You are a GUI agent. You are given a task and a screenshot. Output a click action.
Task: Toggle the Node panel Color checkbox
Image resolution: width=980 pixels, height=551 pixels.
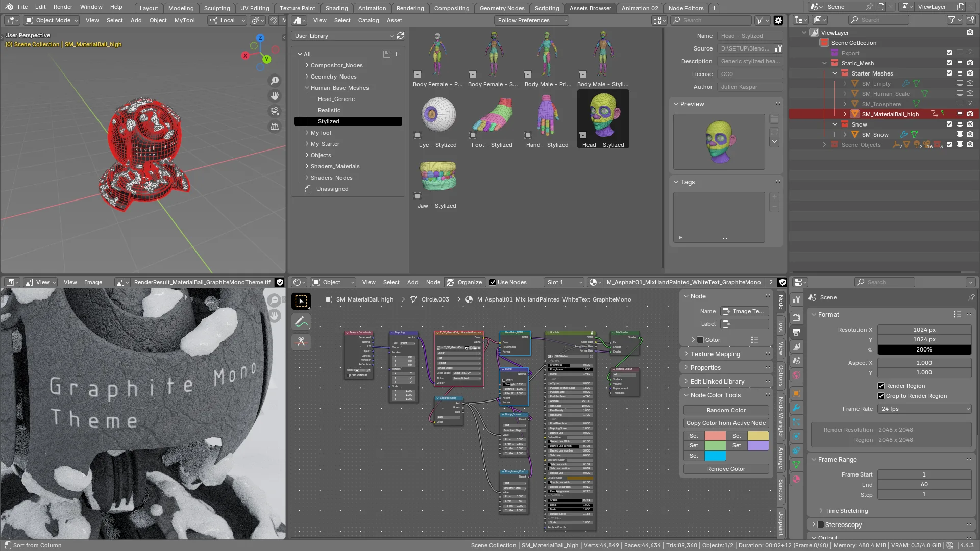point(700,340)
